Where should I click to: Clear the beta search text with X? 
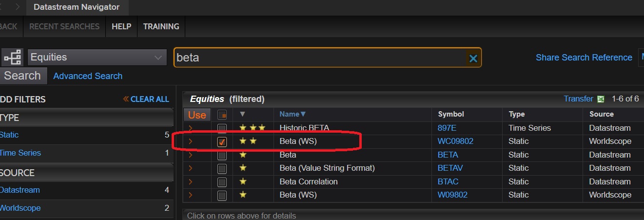click(473, 59)
